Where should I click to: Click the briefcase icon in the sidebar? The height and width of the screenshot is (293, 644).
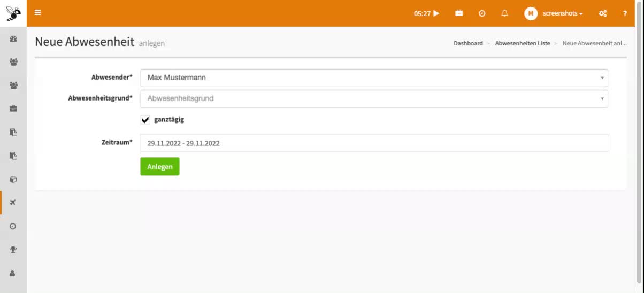click(x=13, y=109)
